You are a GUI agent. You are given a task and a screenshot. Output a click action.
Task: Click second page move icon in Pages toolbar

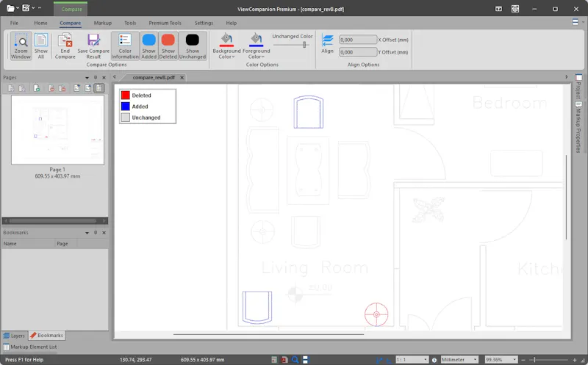click(x=22, y=88)
